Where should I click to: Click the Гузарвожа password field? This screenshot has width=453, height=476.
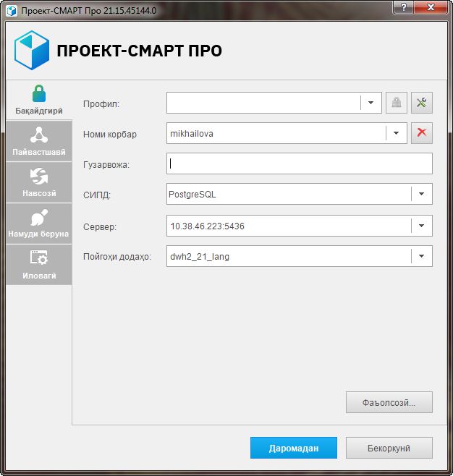click(x=299, y=164)
